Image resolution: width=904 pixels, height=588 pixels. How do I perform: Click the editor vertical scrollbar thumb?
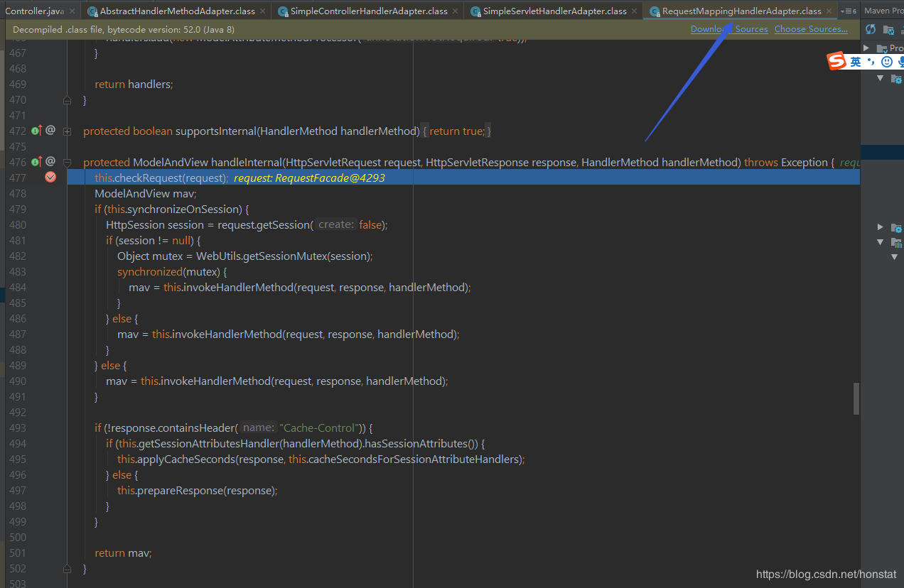(x=856, y=398)
